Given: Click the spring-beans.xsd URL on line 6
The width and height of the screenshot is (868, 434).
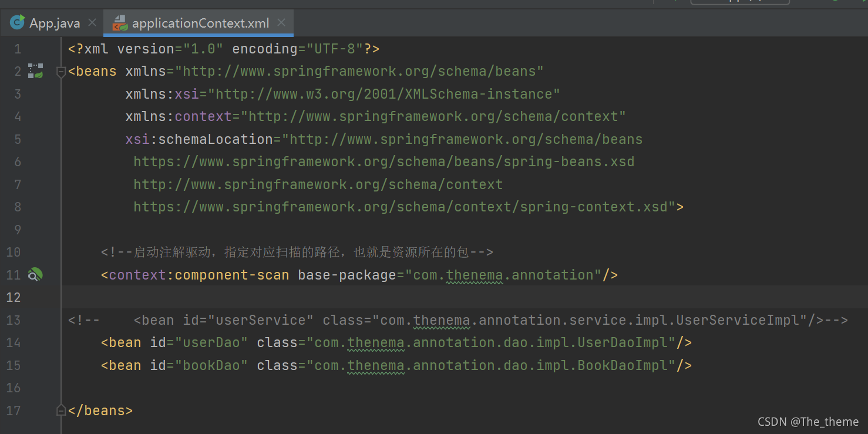Looking at the screenshot, I should pyautogui.click(x=384, y=162).
